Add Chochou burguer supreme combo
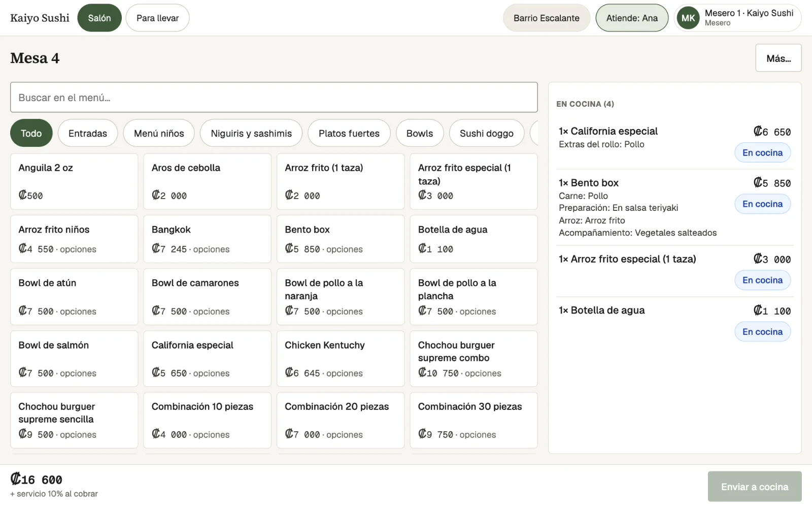Image resolution: width=812 pixels, height=508 pixels. 474,359
